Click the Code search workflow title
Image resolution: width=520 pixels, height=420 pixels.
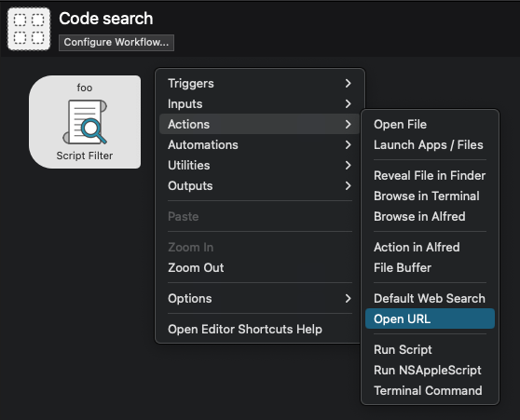pyautogui.click(x=106, y=19)
